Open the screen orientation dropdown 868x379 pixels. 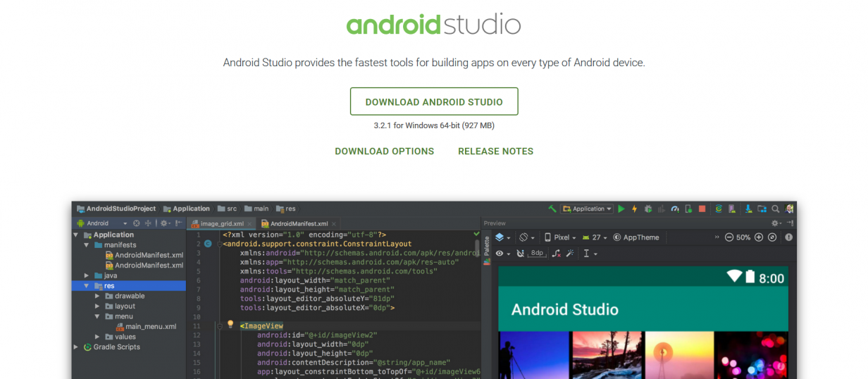click(x=527, y=237)
